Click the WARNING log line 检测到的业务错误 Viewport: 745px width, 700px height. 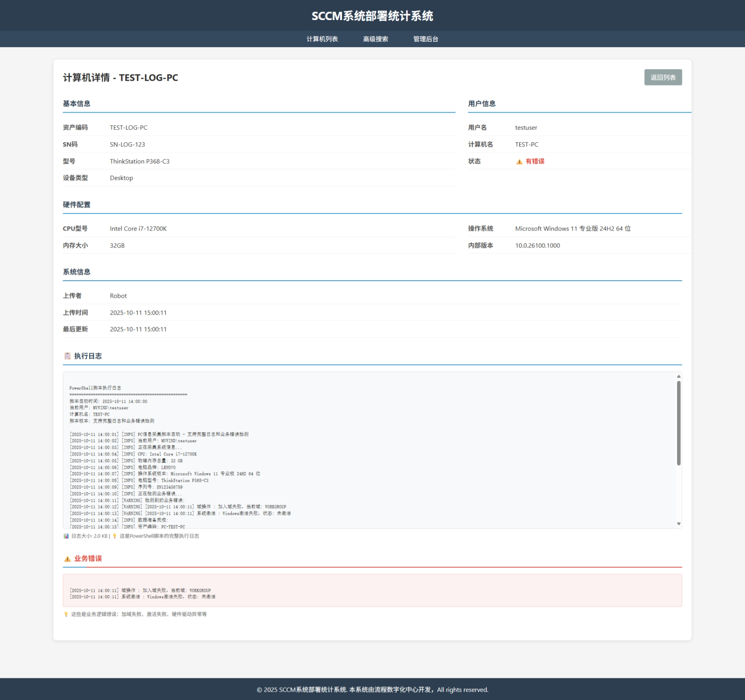coord(127,500)
